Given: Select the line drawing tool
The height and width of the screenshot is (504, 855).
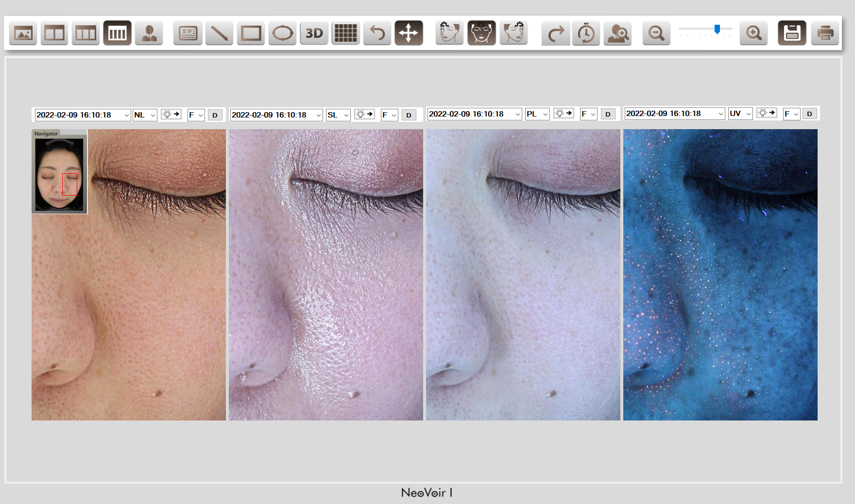Looking at the screenshot, I should tap(219, 34).
